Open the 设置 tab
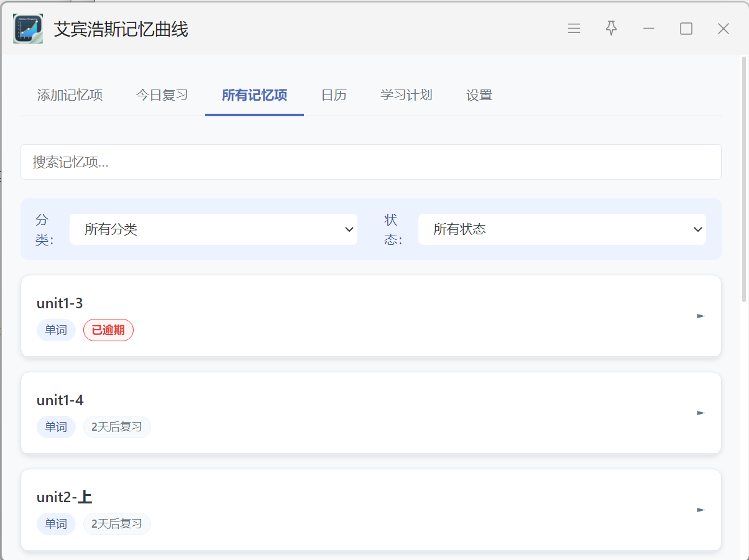Screen dimensions: 749x560 tap(479, 95)
